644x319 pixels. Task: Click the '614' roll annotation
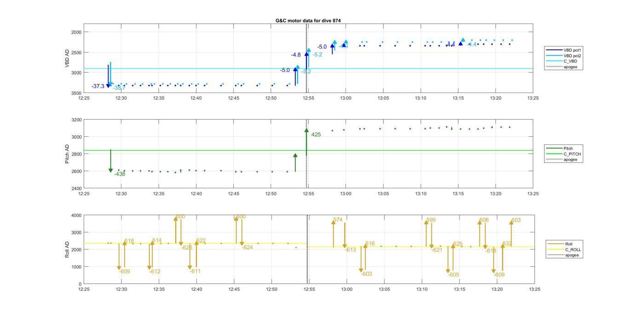pos(157,240)
